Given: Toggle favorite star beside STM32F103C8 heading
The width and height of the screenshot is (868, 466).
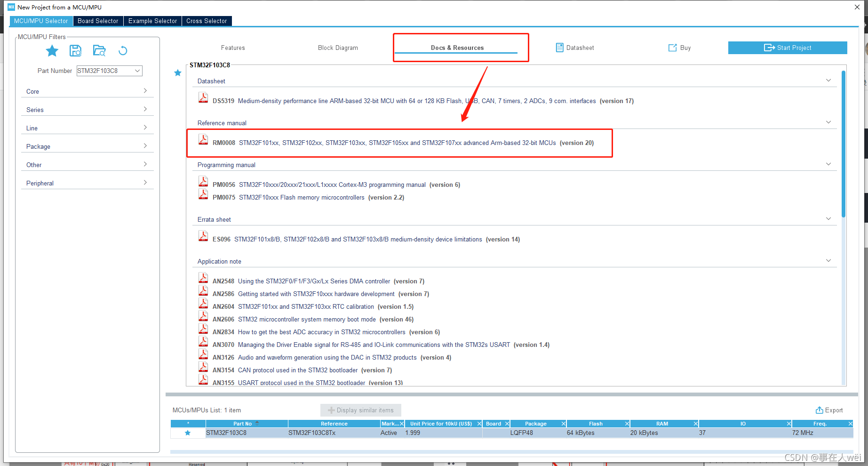Looking at the screenshot, I should [177, 73].
